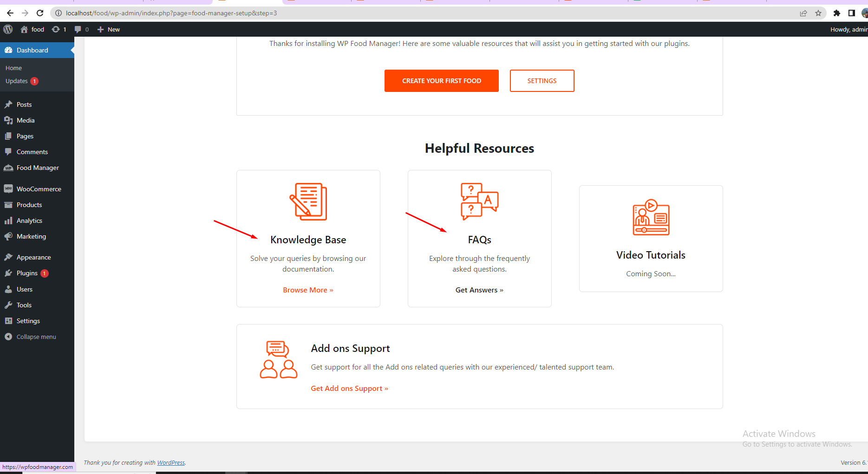
Task: Click the Add ons Support people icon
Action: pyautogui.click(x=279, y=359)
